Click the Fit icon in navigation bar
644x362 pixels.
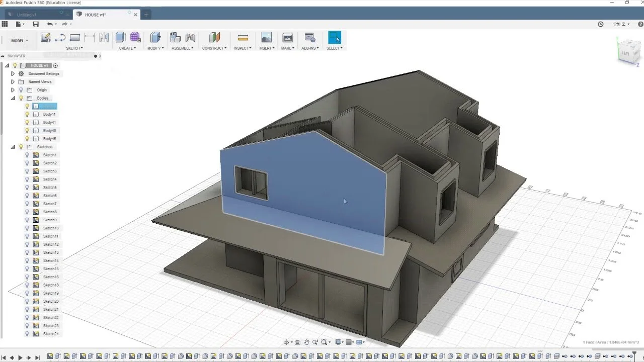coord(324,342)
